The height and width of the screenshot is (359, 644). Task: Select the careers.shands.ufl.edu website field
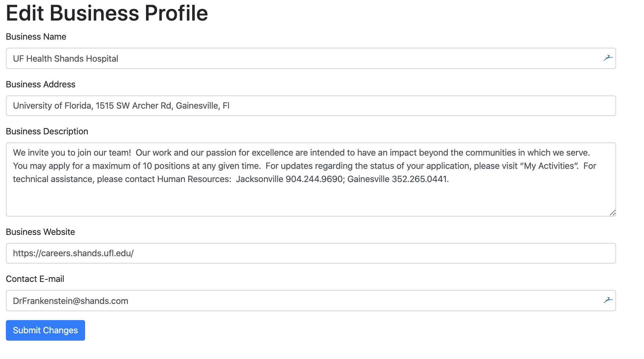[x=311, y=253]
